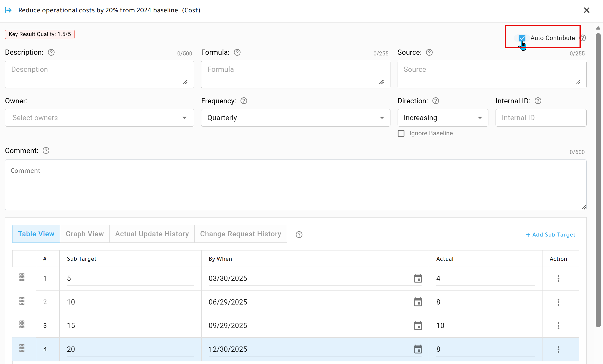
Task: Grab drag handle of row 2
Action: click(x=22, y=301)
